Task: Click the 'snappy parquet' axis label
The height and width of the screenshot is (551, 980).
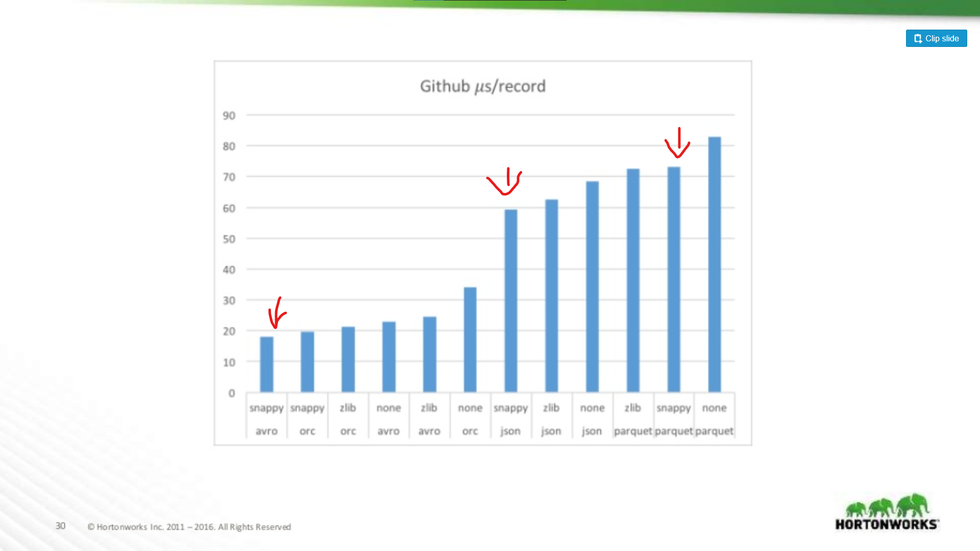Action: (674, 419)
